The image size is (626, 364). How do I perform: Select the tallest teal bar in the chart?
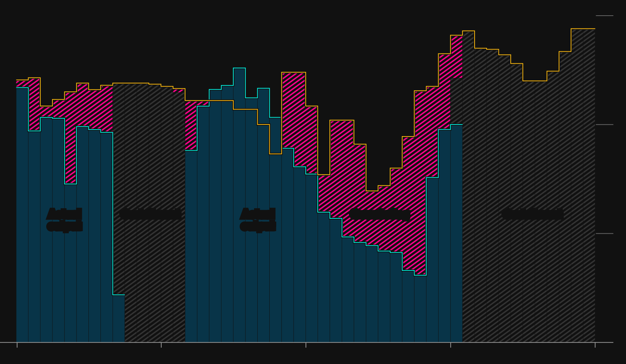pos(239,204)
